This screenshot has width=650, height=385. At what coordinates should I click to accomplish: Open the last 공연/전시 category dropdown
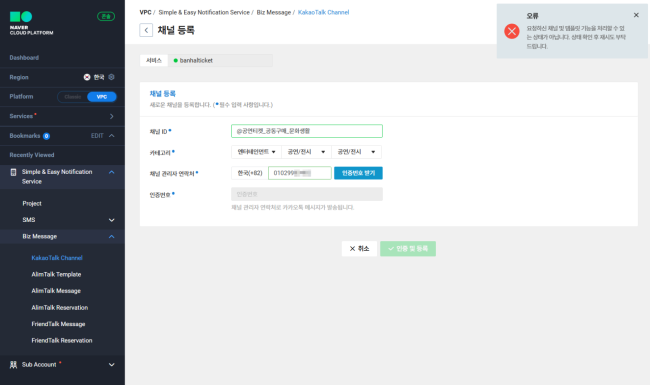pyautogui.click(x=357, y=152)
